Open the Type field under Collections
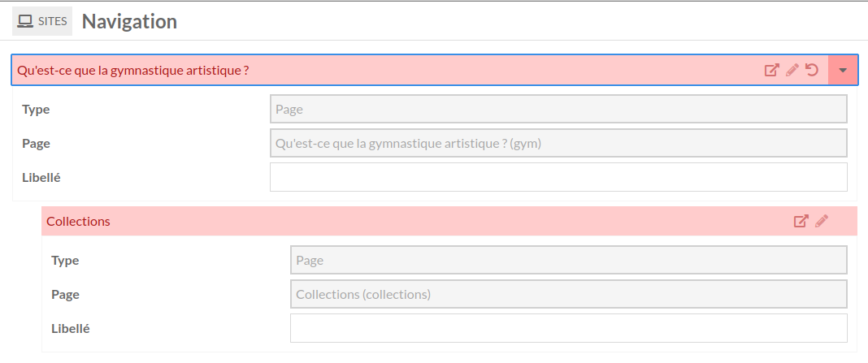This screenshot has height=363, width=868. (x=569, y=260)
